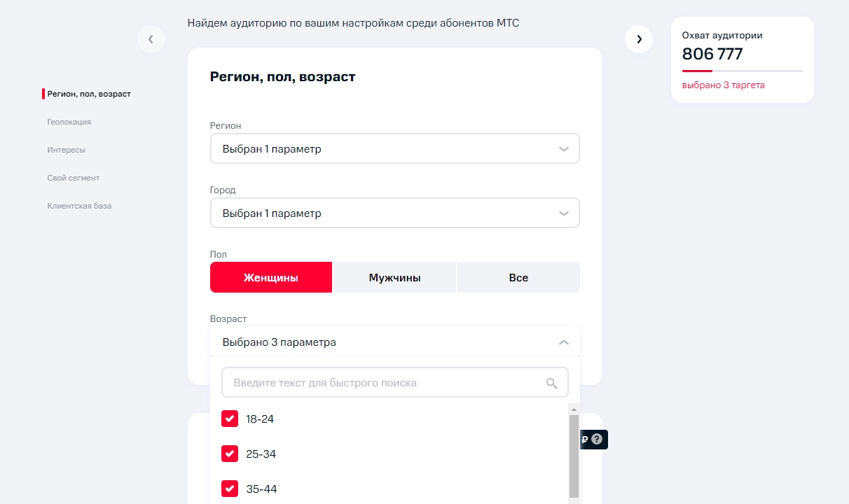
Task: Uncheck the 18-24 age checkbox
Action: tap(230, 419)
